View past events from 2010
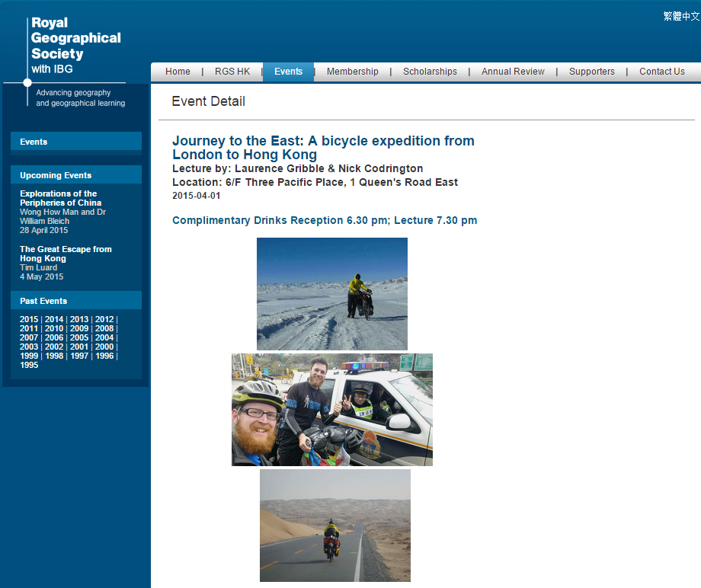Viewport: 701px width, 588px height. click(54, 328)
